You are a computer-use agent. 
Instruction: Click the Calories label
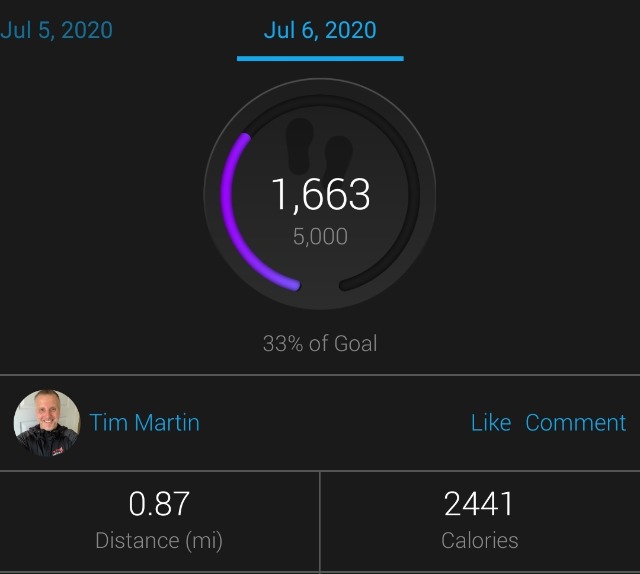point(480,541)
